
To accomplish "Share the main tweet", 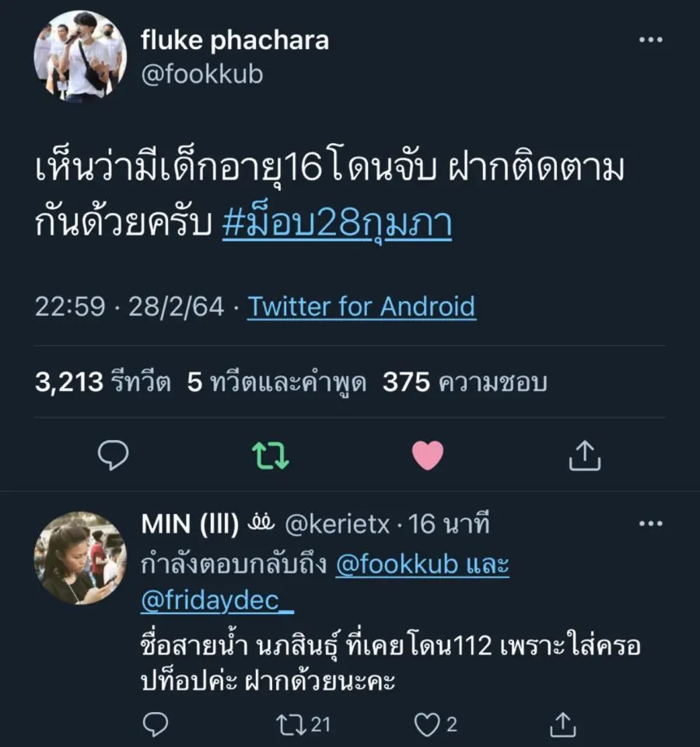I will pos(583,456).
